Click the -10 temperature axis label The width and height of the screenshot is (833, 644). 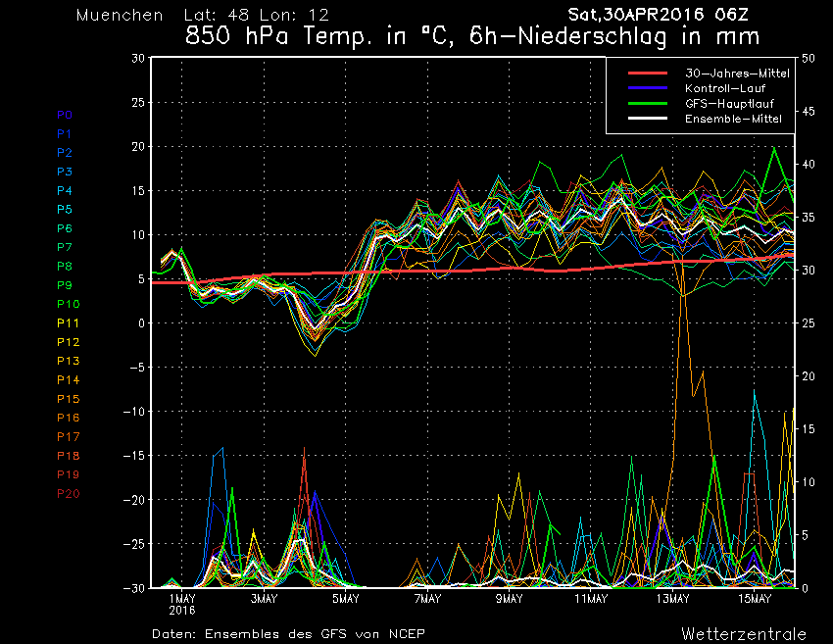point(134,412)
